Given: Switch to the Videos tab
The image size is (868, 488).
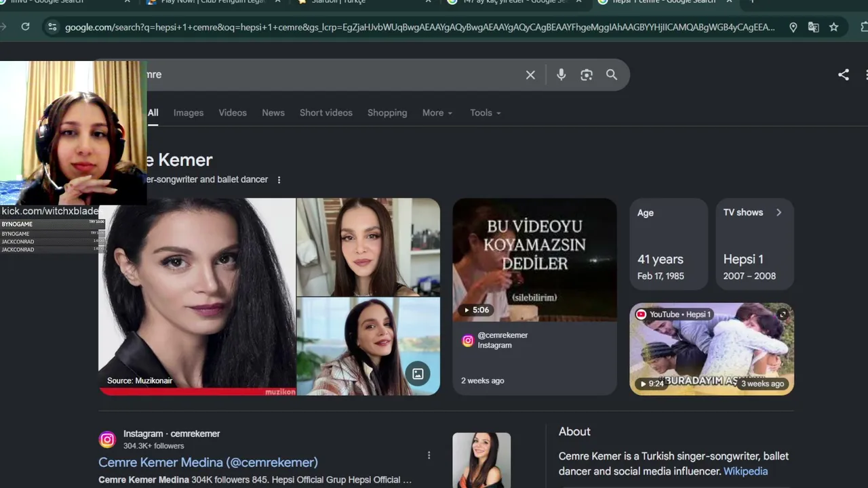Looking at the screenshot, I should coord(233,113).
